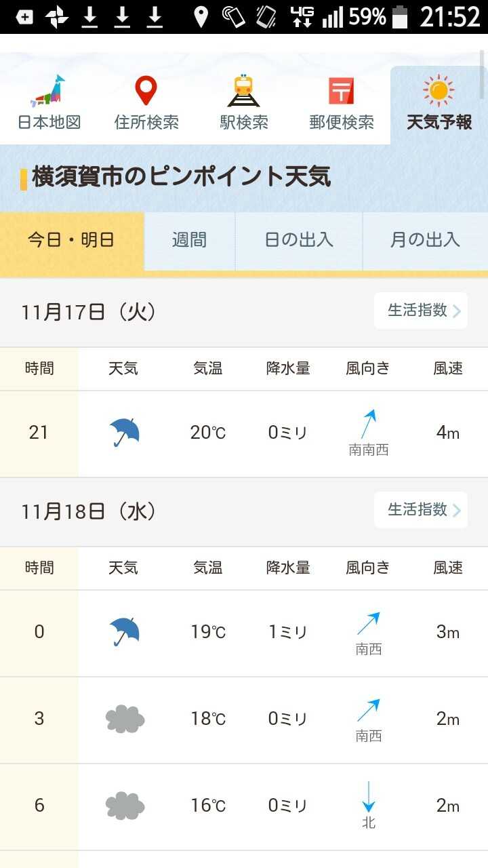
Task: Tap the 横須賀市のピンポイント天気 heading
Action: [x=182, y=178]
